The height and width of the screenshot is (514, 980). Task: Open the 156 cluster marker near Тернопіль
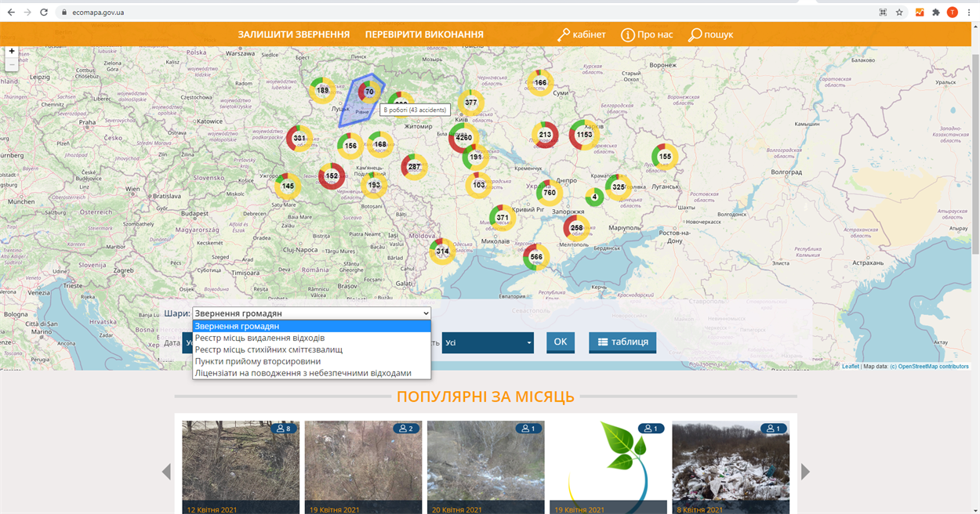click(x=350, y=146)
